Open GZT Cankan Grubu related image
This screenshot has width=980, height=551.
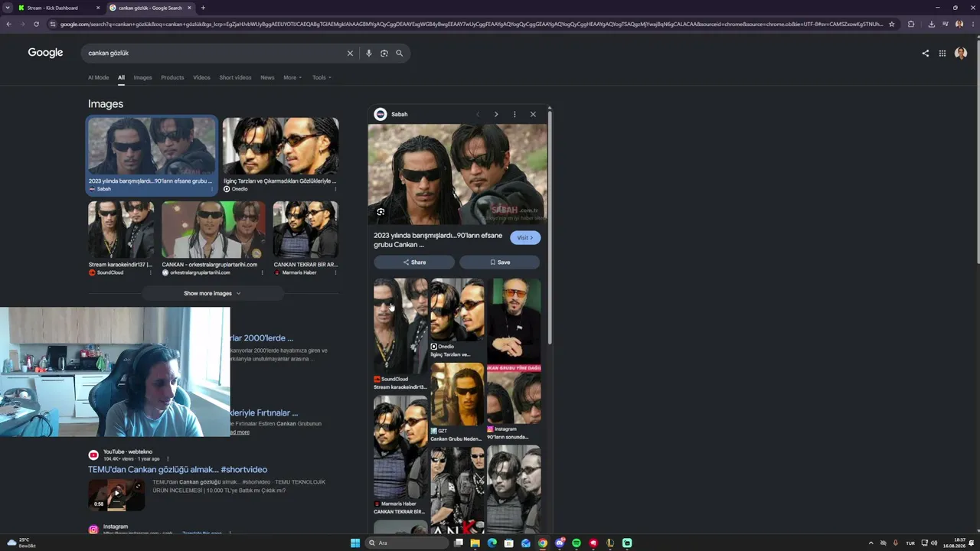[x=457, y=394]
